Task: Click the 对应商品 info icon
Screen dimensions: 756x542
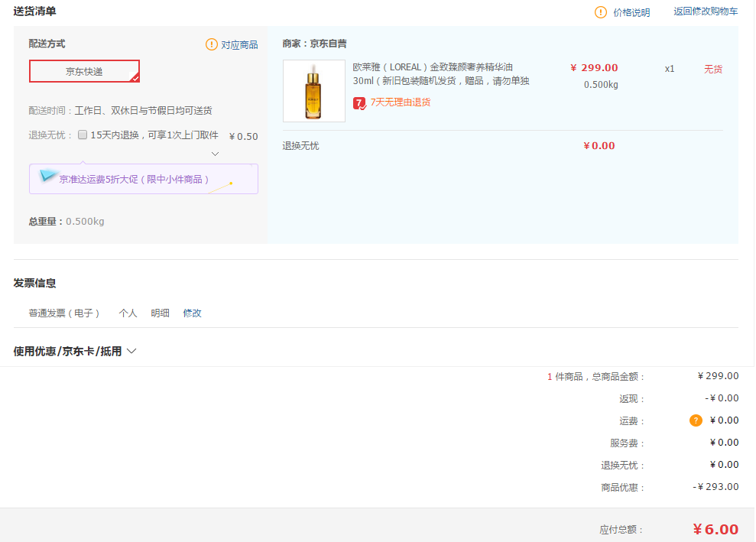Action: (211, 44)
